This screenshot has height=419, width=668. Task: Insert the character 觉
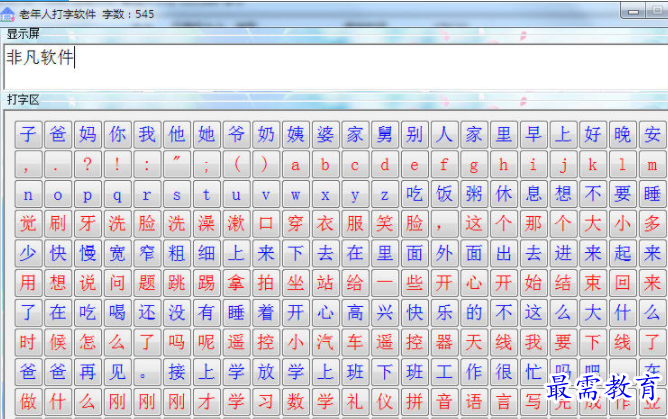pyautogui.click(x=28, y=224)
